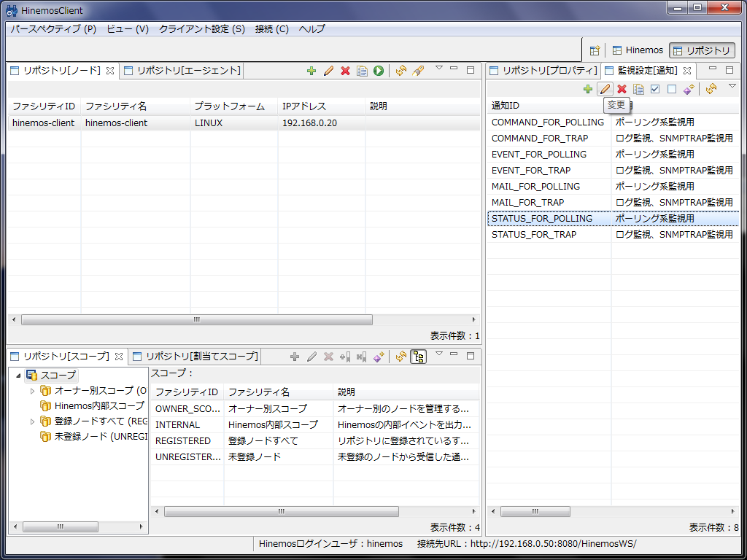Click the greyed pencil icon in scope toolbar

coord(311,357)
